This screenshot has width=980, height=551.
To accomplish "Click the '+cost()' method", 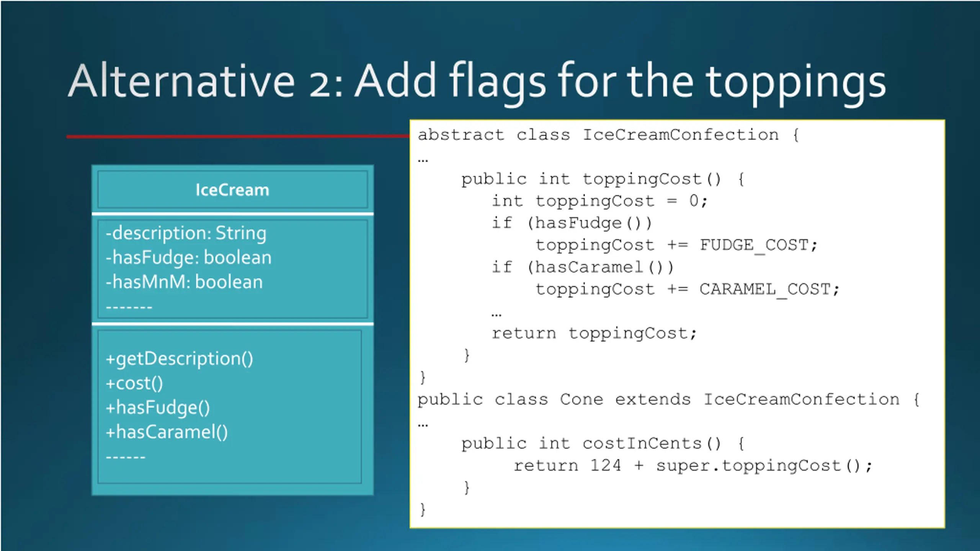I will 134,383.
